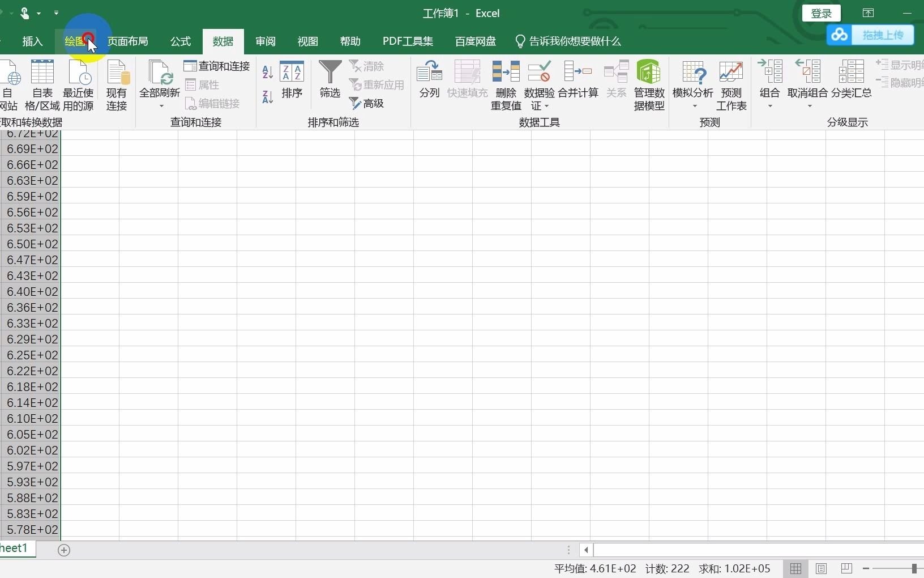Screen dimensions: 924x578
Task: Click the 平均值: 4.61E+02 status entry
Action: coord(595,569)
